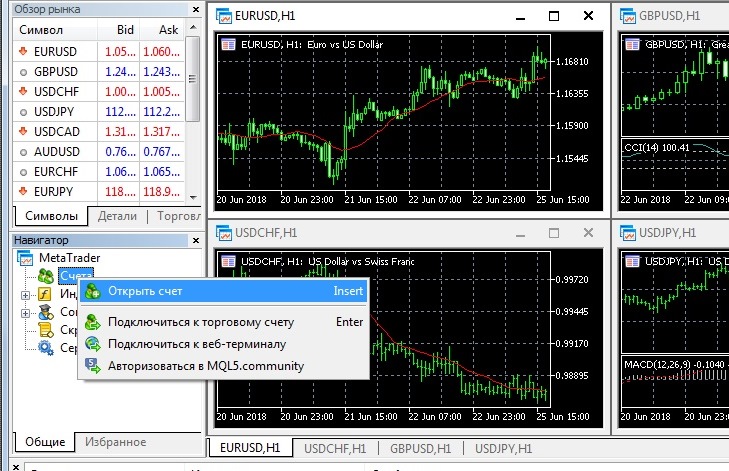Click the Accounts people icon in Navigator
Viewport: 729px width, 471px height.
[46, 276]
